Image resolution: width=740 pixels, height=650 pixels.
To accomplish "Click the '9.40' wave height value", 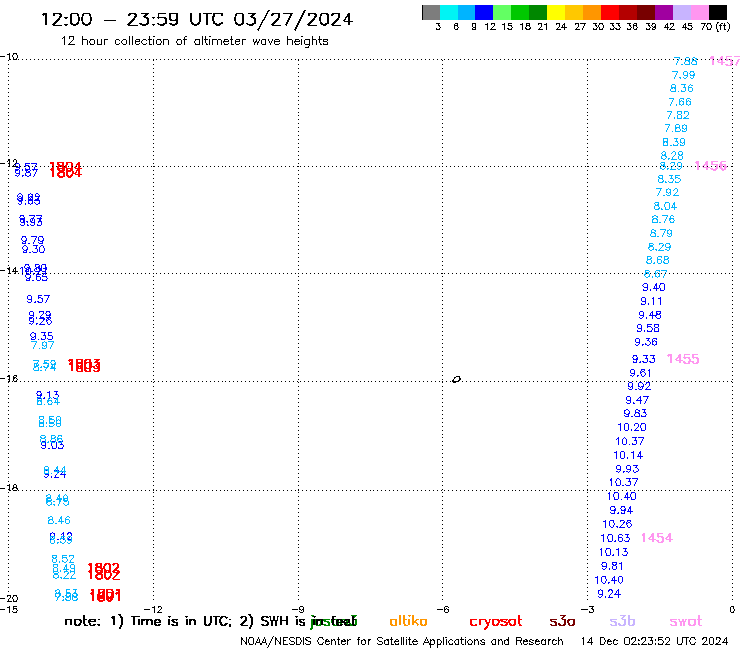I will [654, 287].
